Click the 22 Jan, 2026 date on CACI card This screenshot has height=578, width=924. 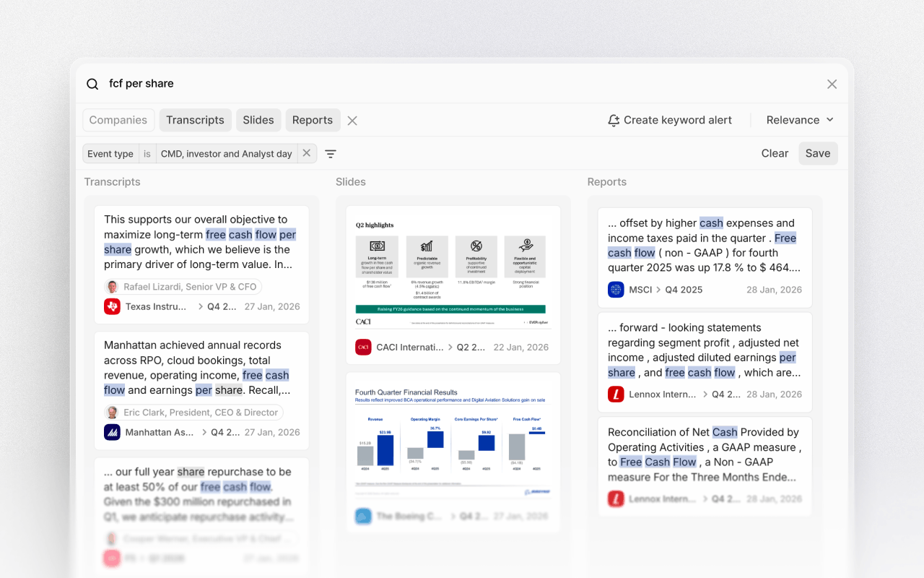pyautogui.click(x=521, y=347)
